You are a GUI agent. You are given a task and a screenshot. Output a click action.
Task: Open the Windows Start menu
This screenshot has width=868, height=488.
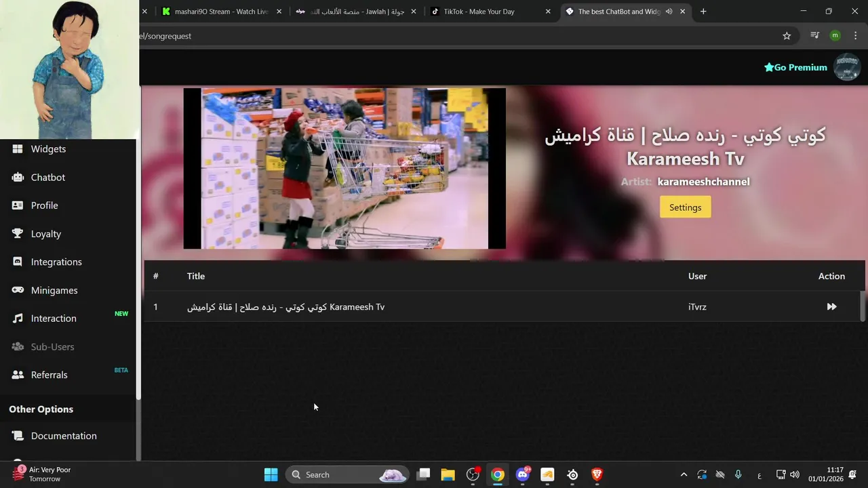point(271,474)
